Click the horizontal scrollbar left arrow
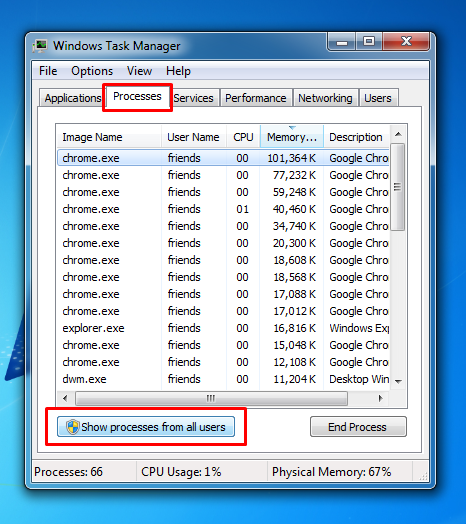This screenshot has width=466, height=524. (66, 398)
